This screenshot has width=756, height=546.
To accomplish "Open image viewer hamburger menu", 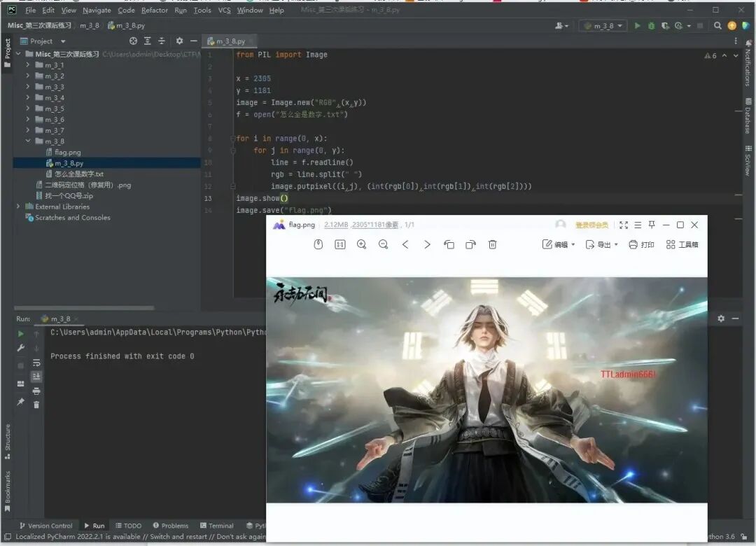I will pyautogui.click(x=638, y=225).
